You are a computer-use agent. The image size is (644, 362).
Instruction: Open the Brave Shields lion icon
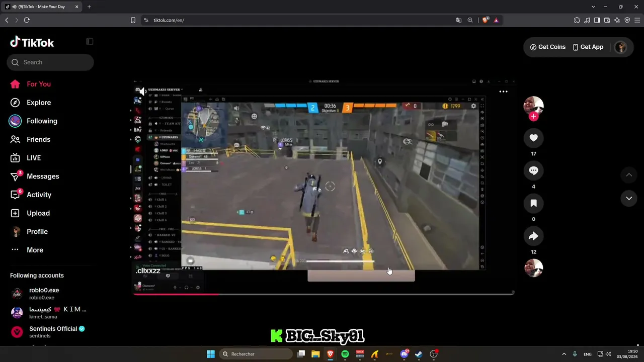tap(485, 20)
